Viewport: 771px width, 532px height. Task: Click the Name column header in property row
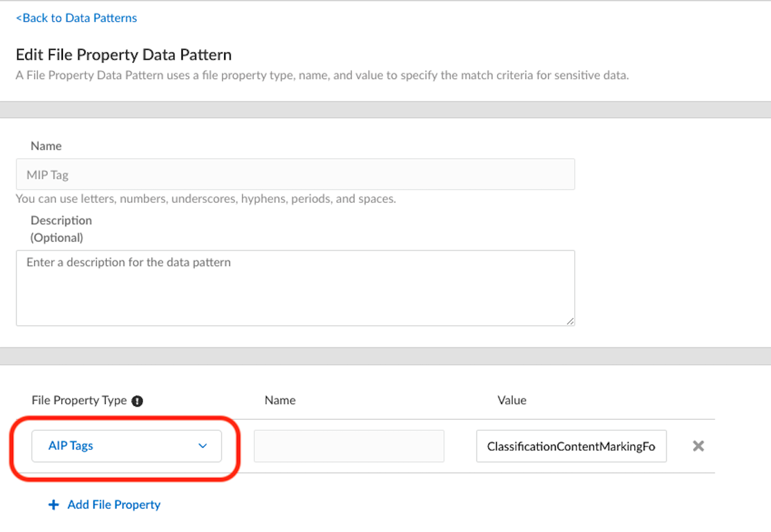click(280, 400)
